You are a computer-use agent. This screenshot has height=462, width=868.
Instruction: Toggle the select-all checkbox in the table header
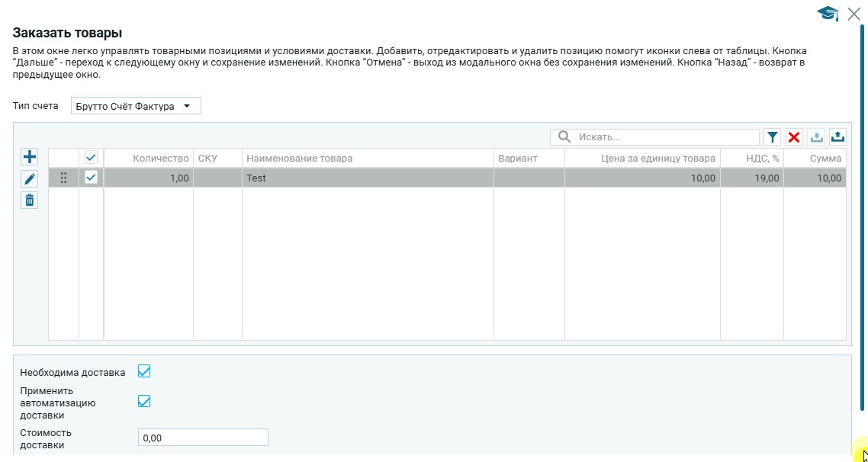92,158
